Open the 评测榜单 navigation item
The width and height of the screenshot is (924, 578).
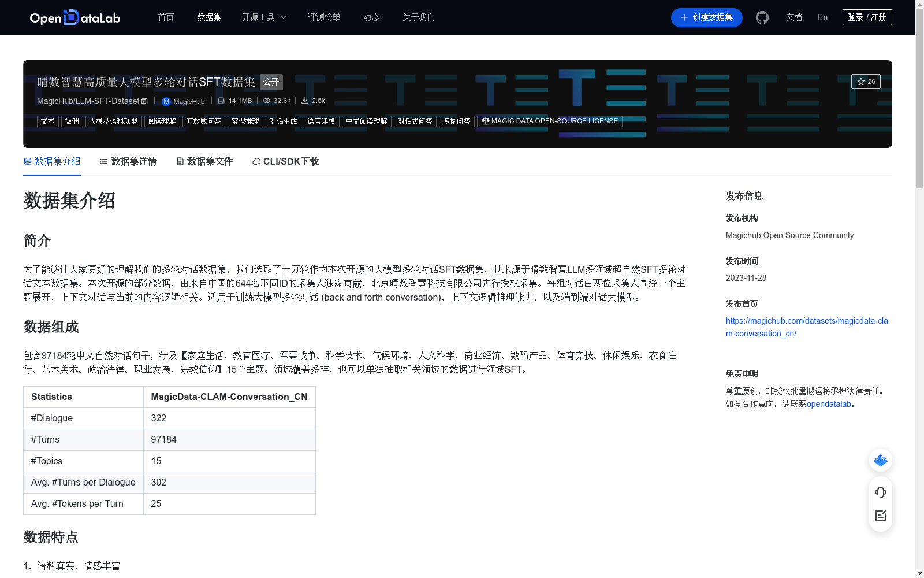(x=324, y=17)
